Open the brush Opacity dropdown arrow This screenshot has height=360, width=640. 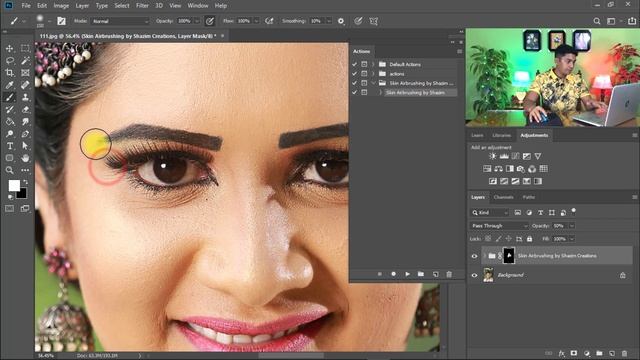pos(196,21)
